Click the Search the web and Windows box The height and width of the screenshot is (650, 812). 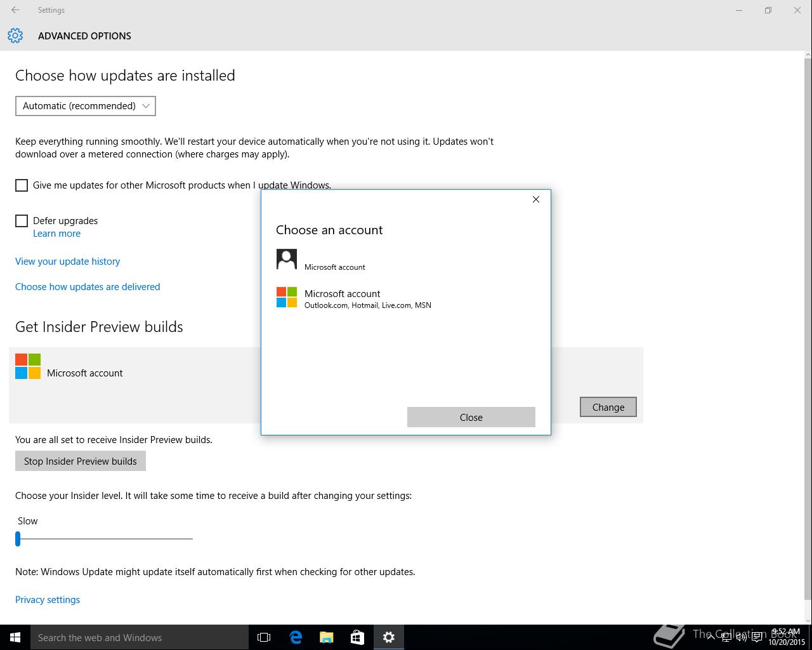(x=140, y=637)
